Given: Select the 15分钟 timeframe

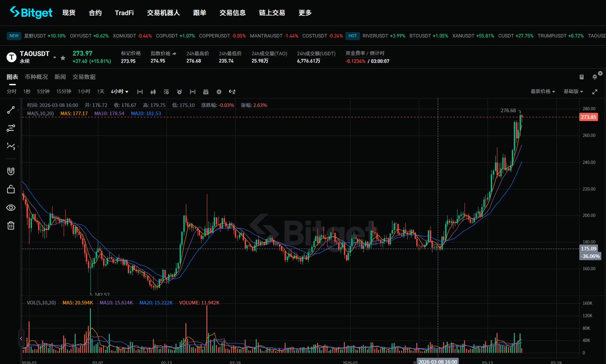Looking at the screenshot, I should [64, 91].
